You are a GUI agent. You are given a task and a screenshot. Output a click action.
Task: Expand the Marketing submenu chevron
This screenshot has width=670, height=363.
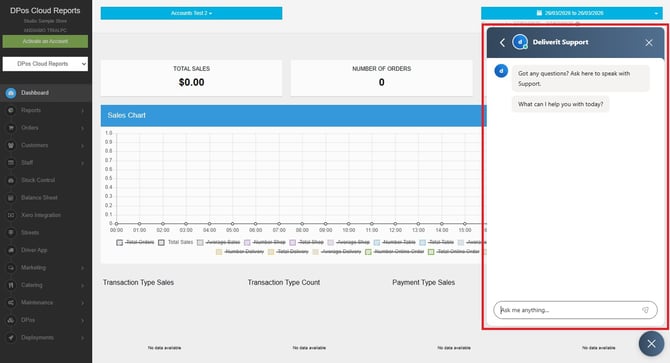[x=82, y=268]
